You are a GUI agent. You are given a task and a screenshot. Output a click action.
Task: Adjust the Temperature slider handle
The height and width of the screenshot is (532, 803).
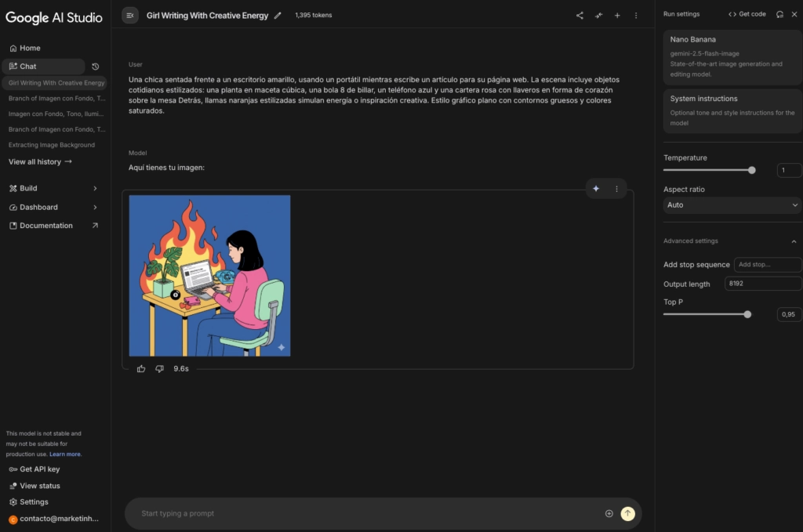[752, 170]
